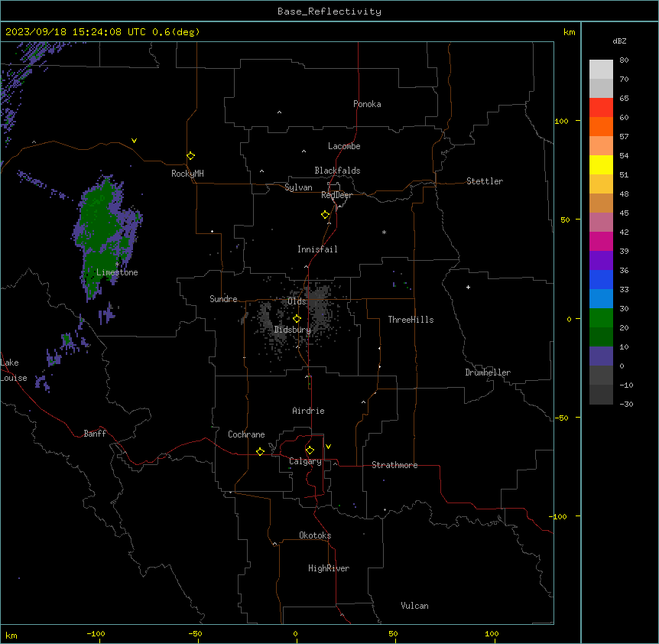Click the white asterisk east of Innisfail
This screenshot has height=644, width=659.
coord(384,232)
